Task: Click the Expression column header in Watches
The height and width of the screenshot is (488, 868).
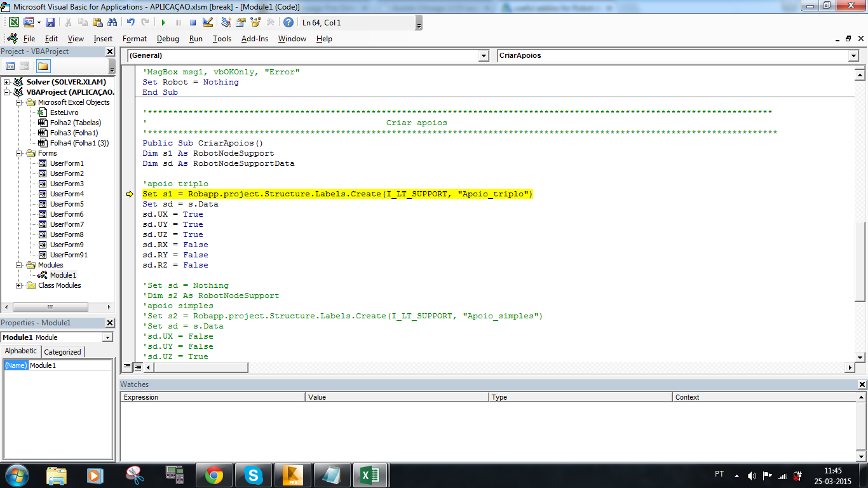Action: tap(213, 397)
